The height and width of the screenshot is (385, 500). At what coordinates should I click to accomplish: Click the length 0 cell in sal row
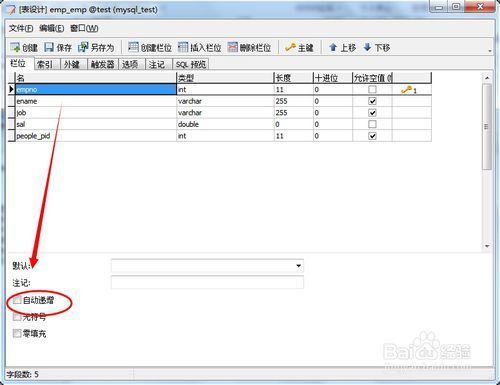[293, 124]
